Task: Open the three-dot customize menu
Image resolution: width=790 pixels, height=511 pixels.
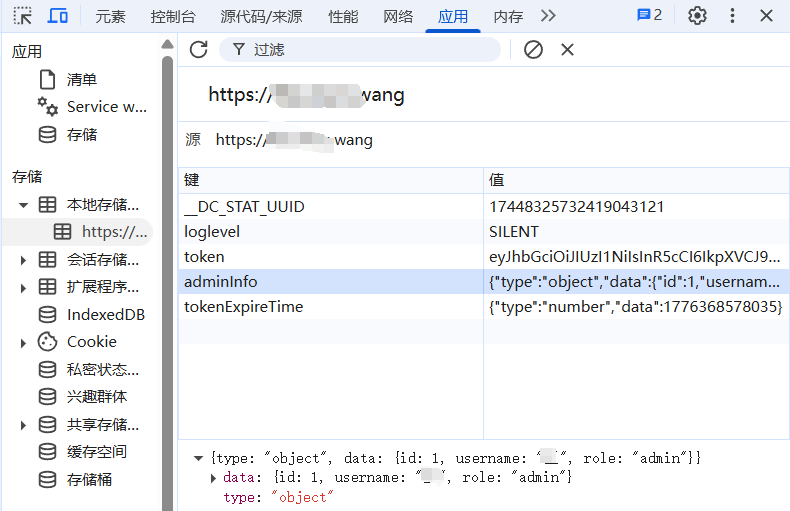Action: point(732,16)
